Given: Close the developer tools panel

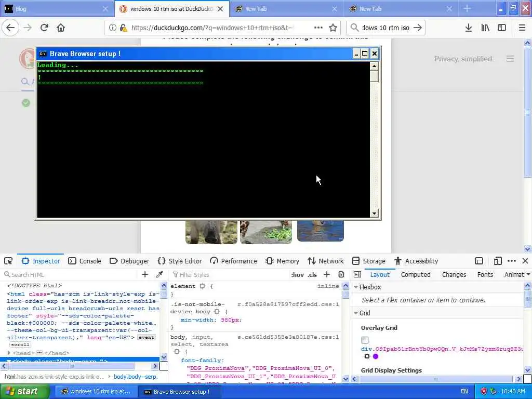Looking at the screenshot, I should [x=525, y=261].
